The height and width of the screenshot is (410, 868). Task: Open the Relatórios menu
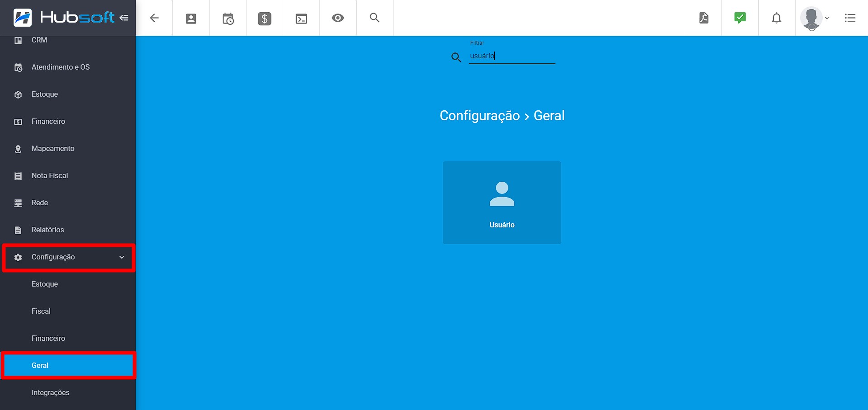tap(68, 230)
